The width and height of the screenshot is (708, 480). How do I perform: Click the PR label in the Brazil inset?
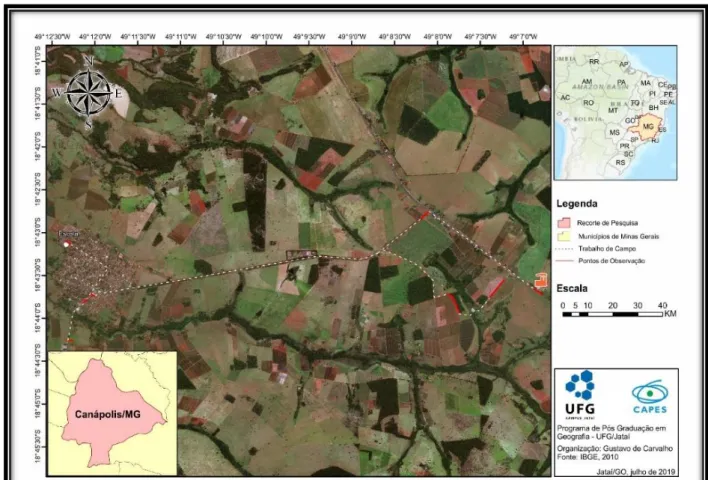[624, 146]
